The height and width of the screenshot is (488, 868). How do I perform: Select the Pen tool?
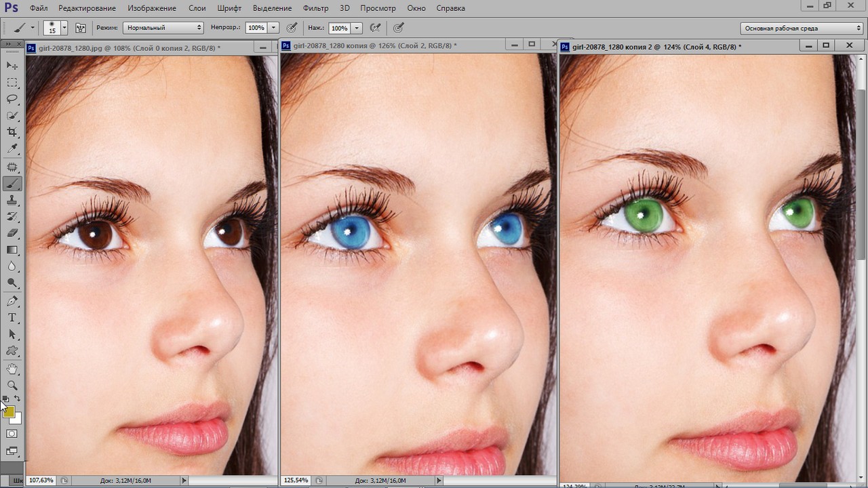click(12, 302)
